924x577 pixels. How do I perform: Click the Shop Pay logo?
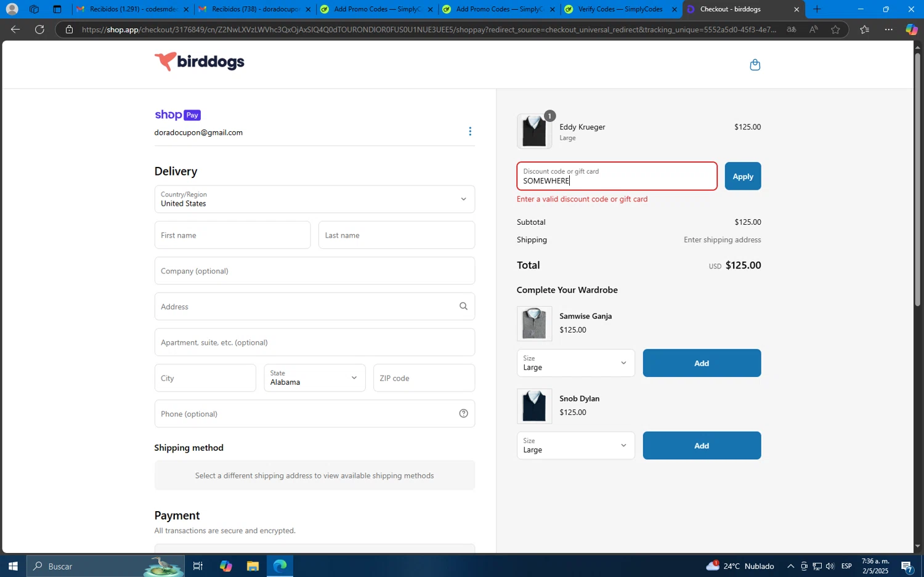177,115
